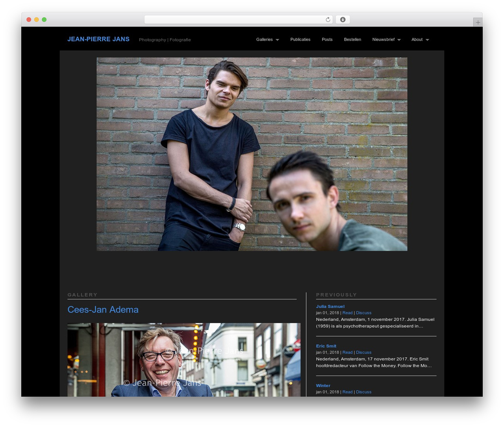Open the Galleries menu label

tap(265, 39)
